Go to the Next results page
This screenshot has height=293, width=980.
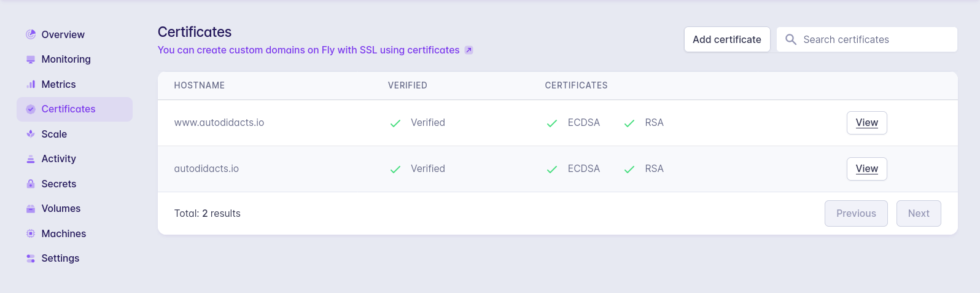tap(918, 214)
